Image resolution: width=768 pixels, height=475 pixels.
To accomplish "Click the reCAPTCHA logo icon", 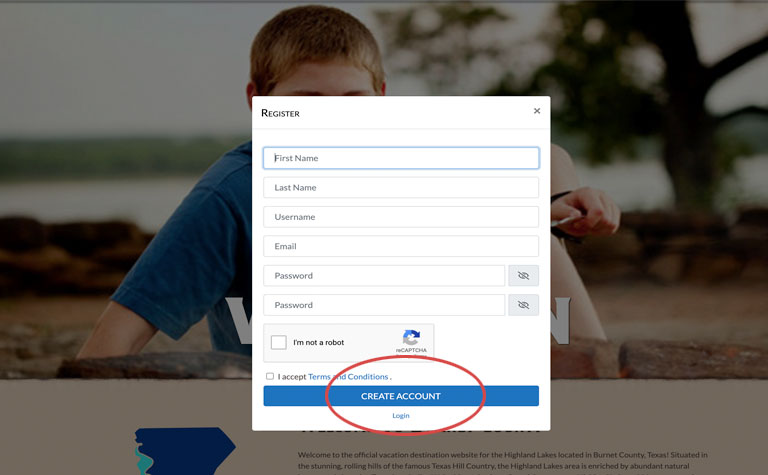I will (411, 337).
